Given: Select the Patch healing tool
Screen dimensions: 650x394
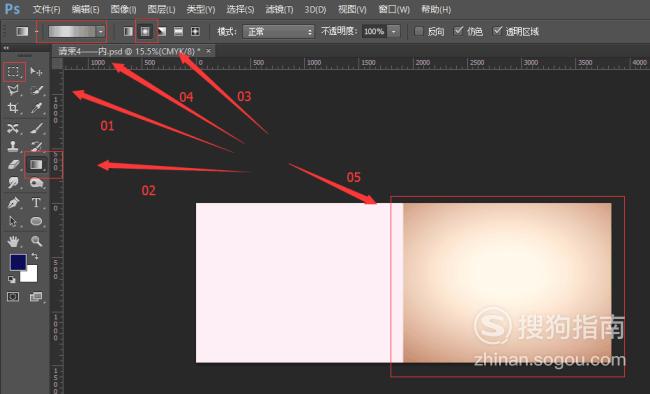Looking at the screenshot, I should click(13, 128).
